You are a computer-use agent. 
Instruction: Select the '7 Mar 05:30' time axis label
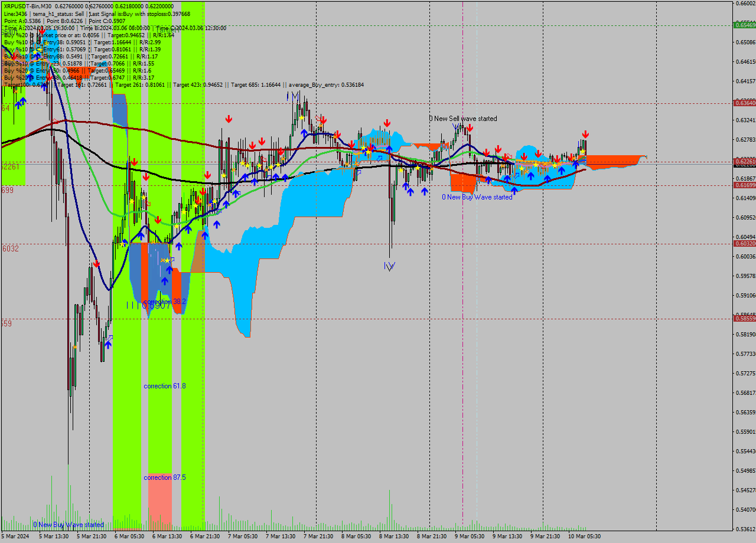coord(243,537)
